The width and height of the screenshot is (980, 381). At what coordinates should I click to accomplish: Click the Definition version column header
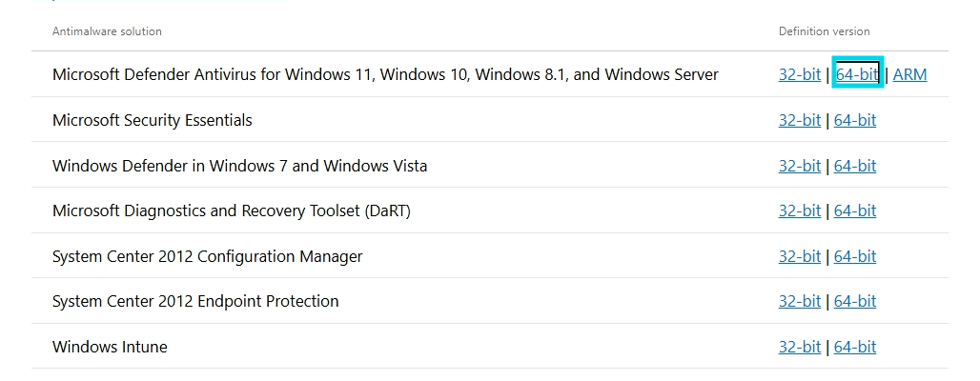point(824,31)
